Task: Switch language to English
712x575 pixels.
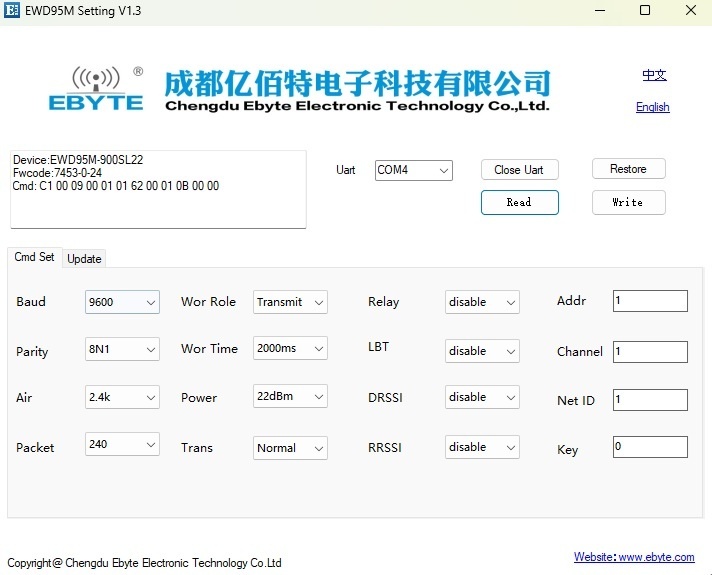Action: tap(653, 107)
